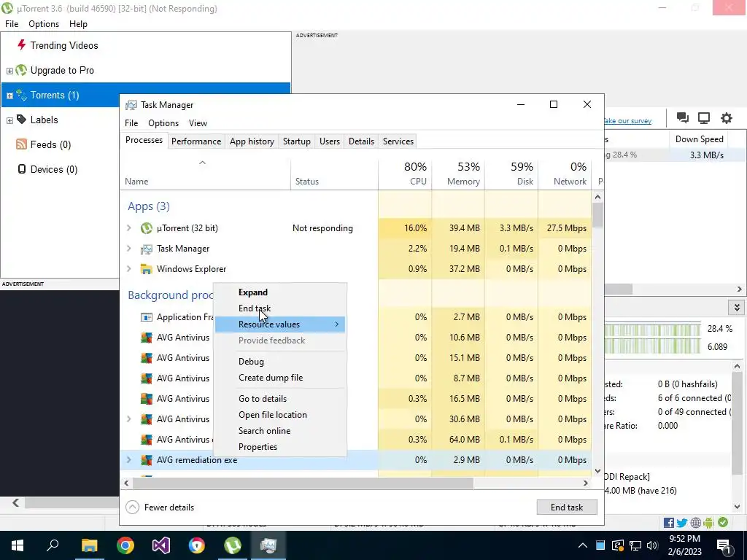Click the Feeds RSS icon

pyautogui.click(x=21, y=144)
